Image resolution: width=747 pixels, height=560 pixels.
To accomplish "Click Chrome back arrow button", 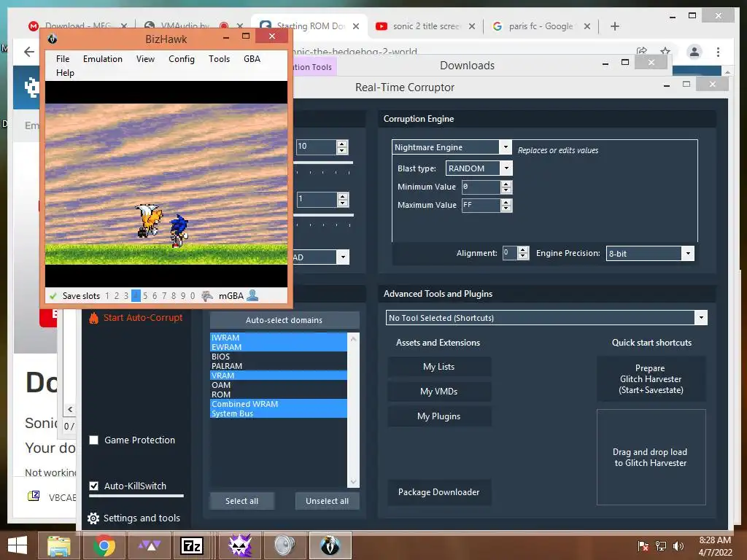I will [29, 52].
